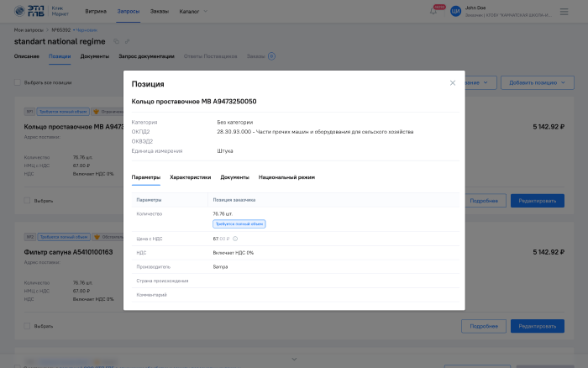
Task: Click the copy icon next to the request title
Action: coord(116,40)
